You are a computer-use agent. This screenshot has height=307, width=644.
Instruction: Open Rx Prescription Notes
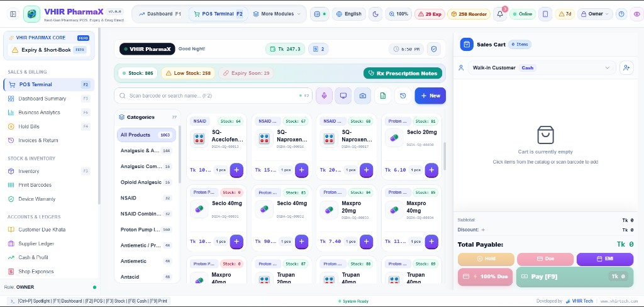[403, 73]
